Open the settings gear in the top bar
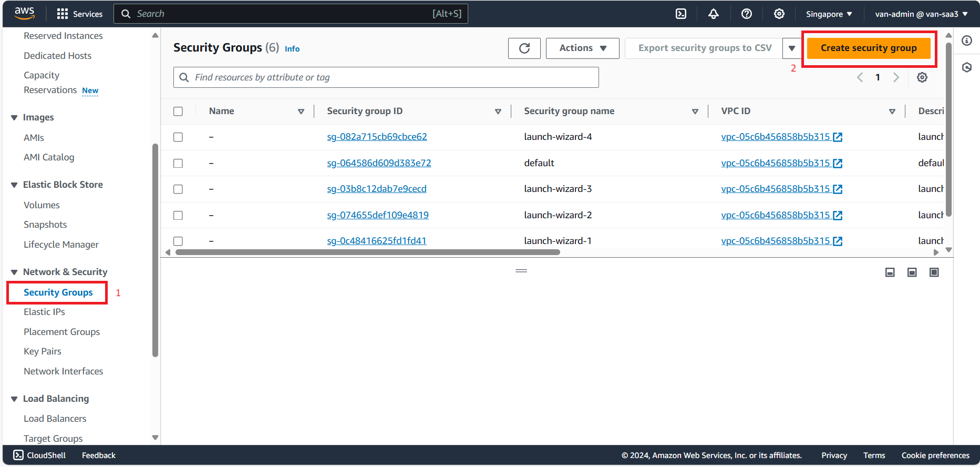 pos(779,14)
